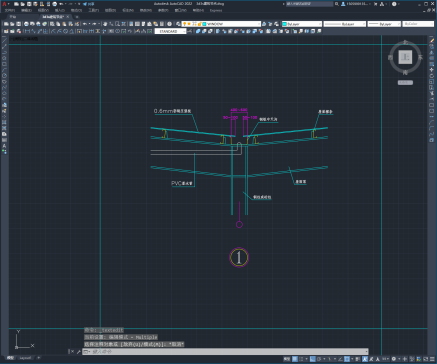Select the Multiline Text 'A' tool
The image size is (437, 364).
click(5, 146)
